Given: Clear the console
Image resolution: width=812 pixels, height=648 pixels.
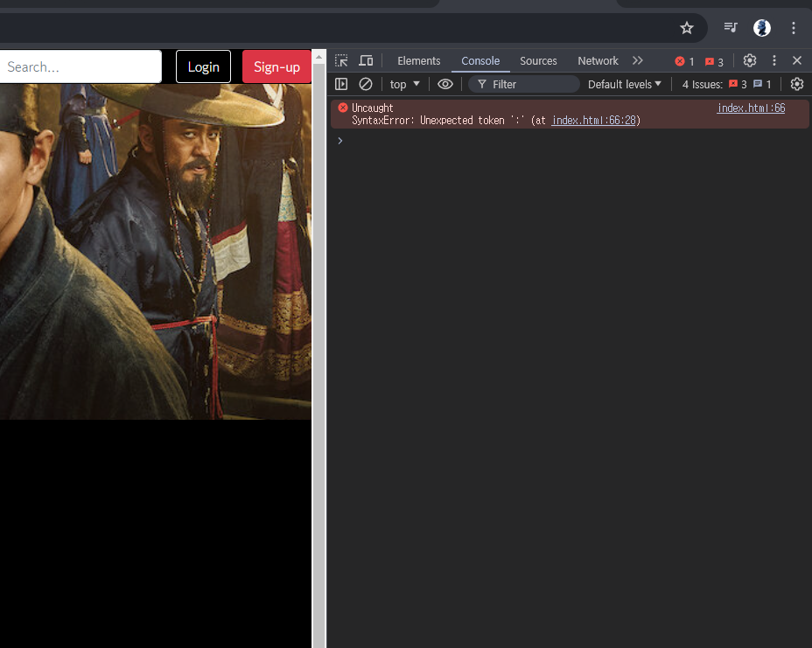Looking at the screenshot, I should [x=366, y=84].
